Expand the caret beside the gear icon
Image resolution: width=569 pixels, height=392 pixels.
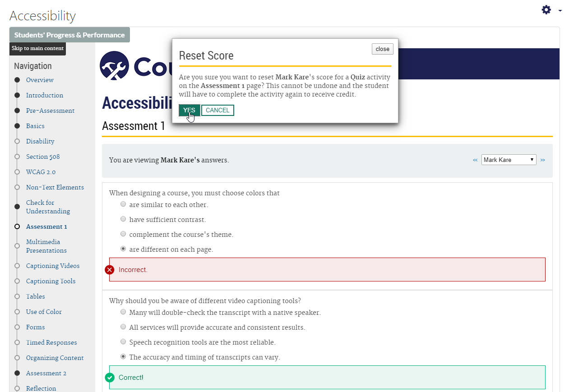[560, 10]
